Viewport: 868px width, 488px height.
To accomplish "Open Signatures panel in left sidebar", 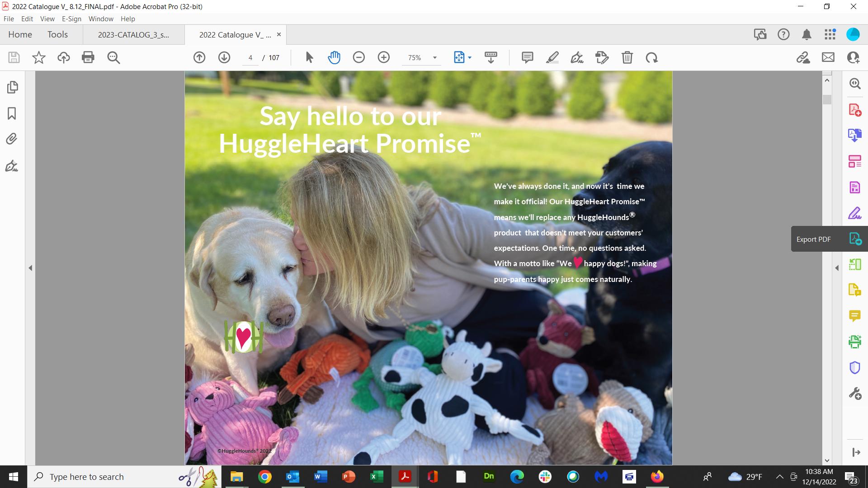I will [x=12, y=166].
